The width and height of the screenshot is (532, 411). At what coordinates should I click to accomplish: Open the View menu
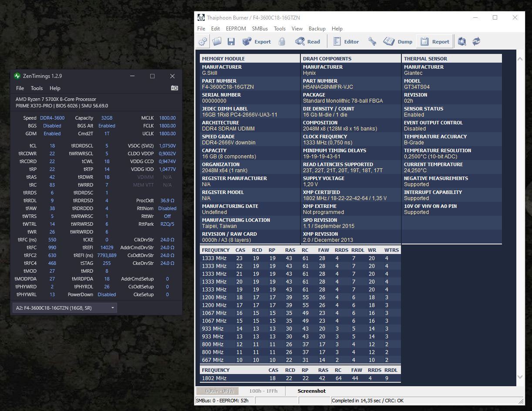point(297,29)
